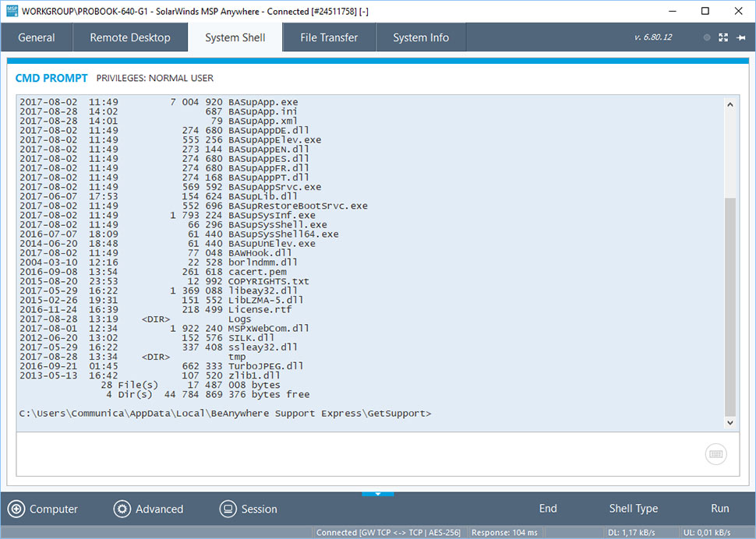Click the BASupRestoreBootSrvc.exe line
Image resolution: width=756 pixels, height=539 pixels.
193,206
